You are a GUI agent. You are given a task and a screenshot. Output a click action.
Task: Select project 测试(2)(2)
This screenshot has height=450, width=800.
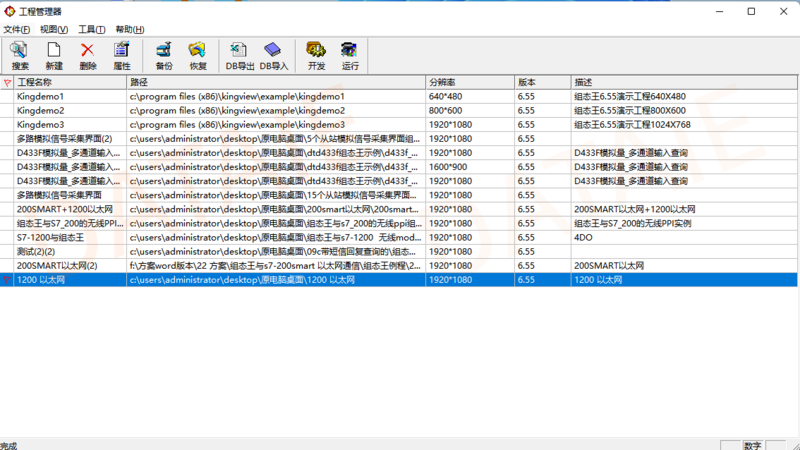[x=36, y=252]
